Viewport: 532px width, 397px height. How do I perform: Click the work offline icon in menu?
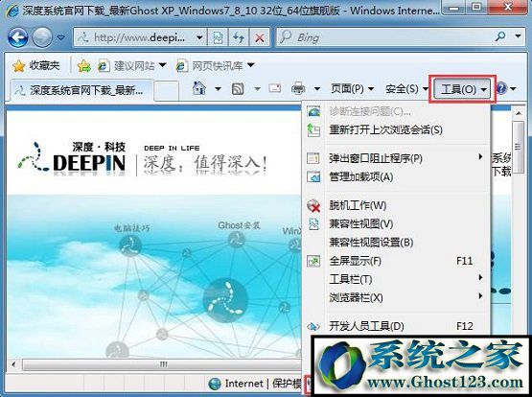(313, 205)
